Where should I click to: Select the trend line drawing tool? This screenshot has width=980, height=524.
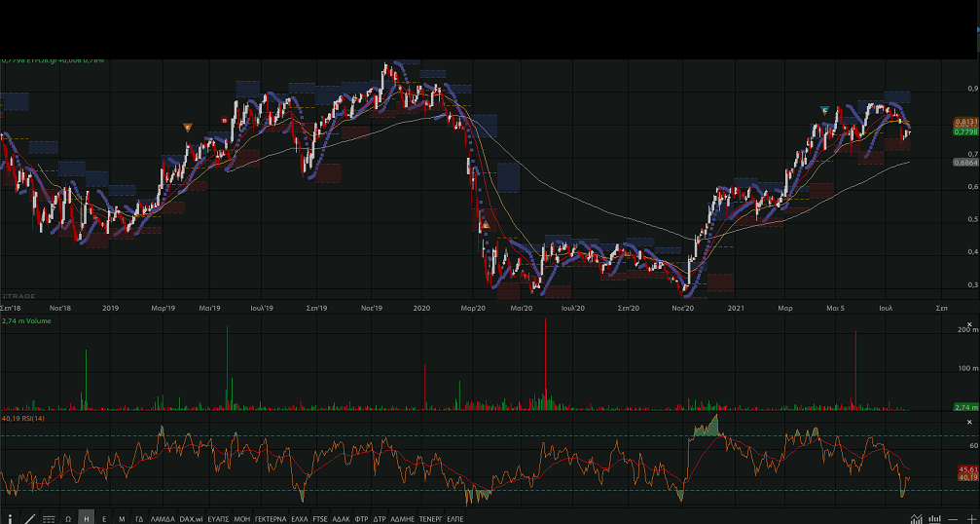tap(29, 518)
